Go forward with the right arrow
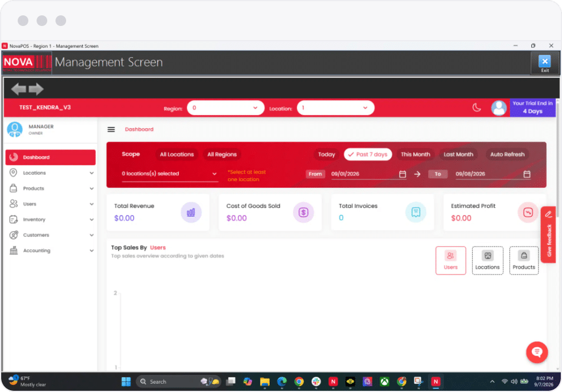Image resolution: width=562 pixels, height=392 pixels. point(36,89)
